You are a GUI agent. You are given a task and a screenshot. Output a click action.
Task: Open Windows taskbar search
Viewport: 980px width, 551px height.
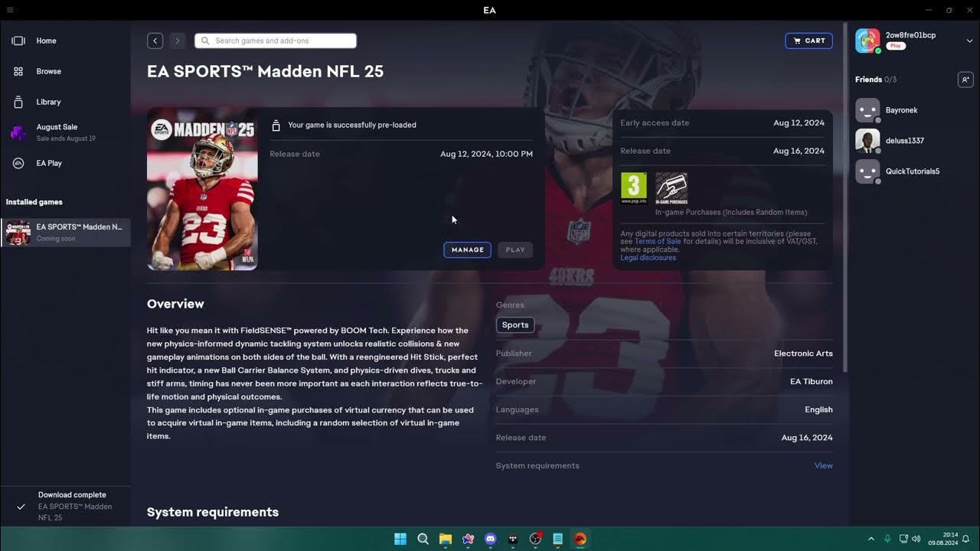point(423,539)
